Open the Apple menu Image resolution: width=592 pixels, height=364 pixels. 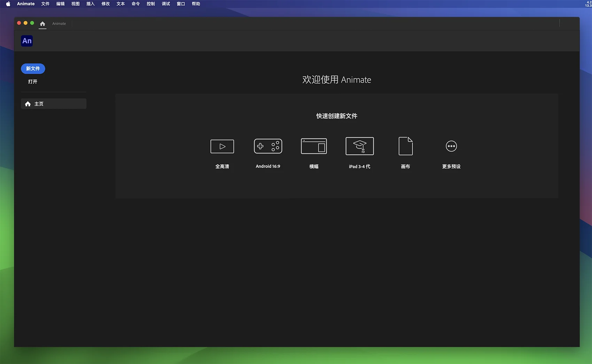click(x=8, y=4)
